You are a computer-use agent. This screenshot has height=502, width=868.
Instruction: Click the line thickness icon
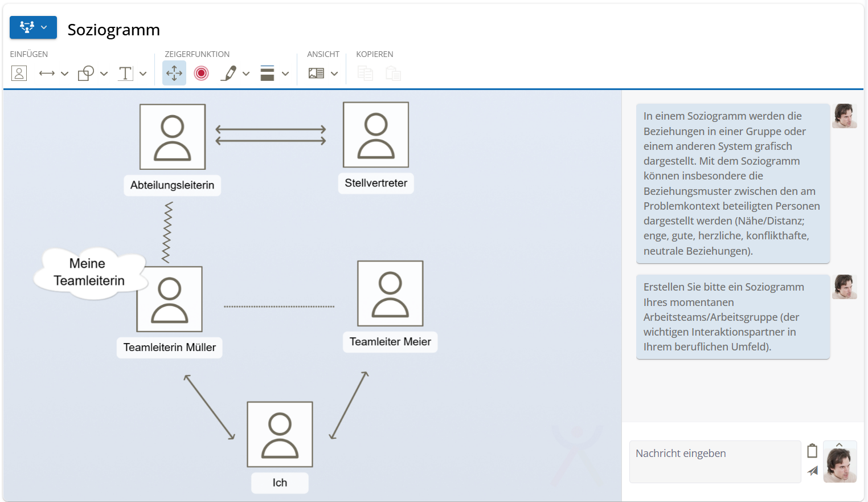(267, 74)
